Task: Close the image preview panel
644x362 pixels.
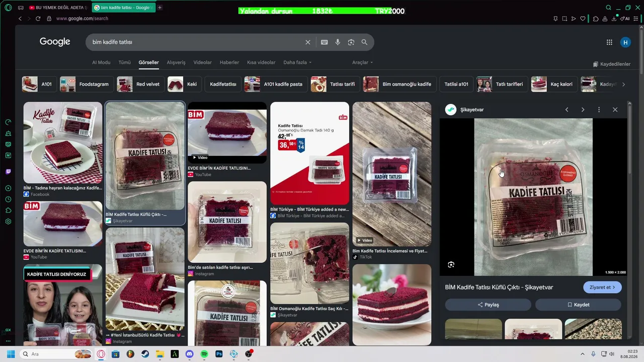Action: tap(615, 110)
